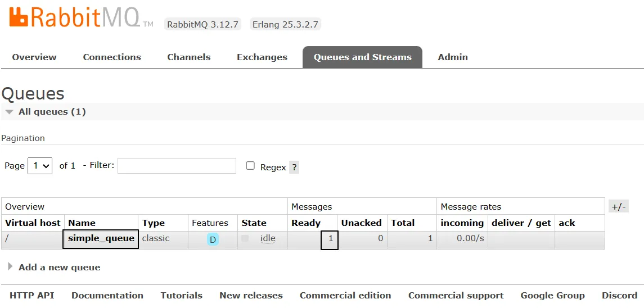Open the Page number dropdown
Image resolution: width=644 pixels, height=308 pixels.
coord(40,166)
